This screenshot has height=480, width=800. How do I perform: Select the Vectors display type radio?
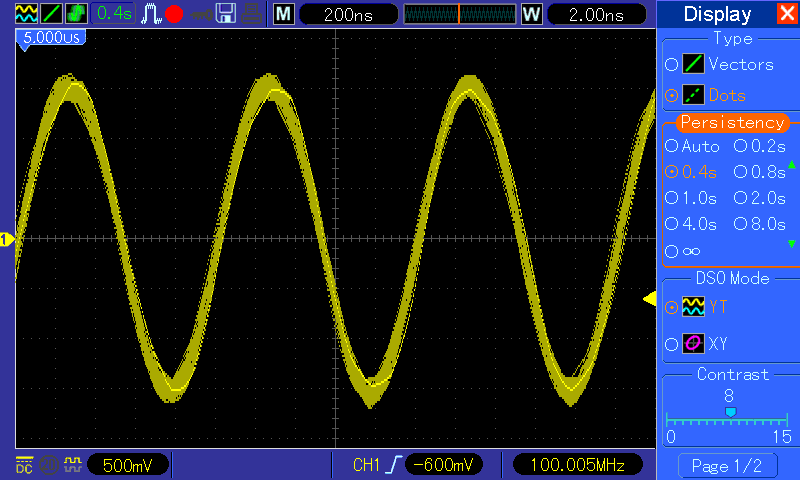671,65
